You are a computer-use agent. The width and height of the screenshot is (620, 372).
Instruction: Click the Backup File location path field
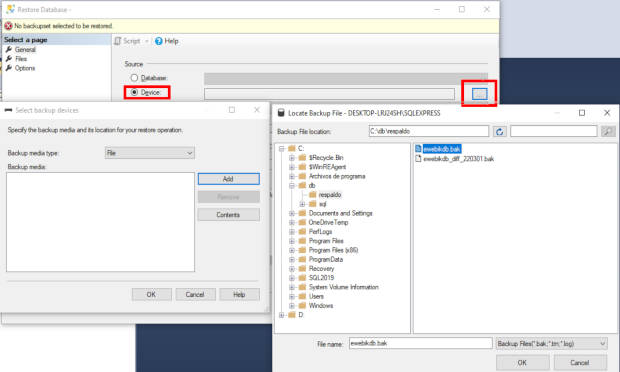pos(429,131)
